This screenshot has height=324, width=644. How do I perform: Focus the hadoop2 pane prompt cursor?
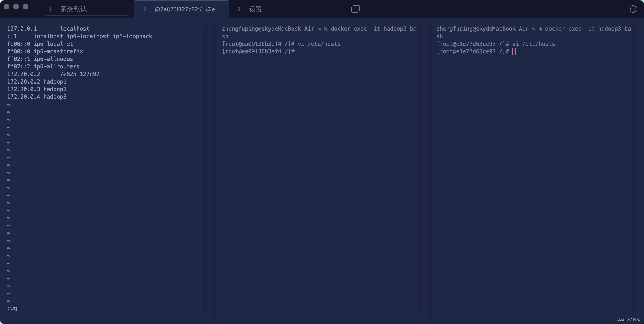[299, 51]
